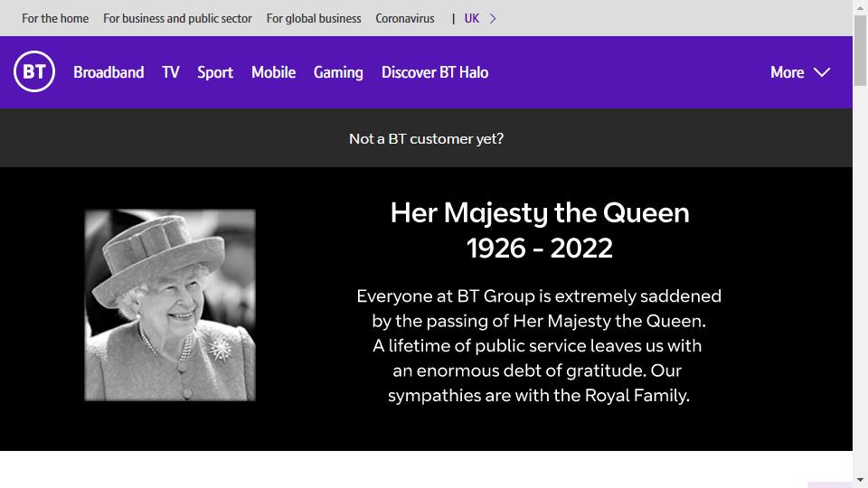Open the Gaming section
The image size is (868, 488).
(x=338, y=72)
